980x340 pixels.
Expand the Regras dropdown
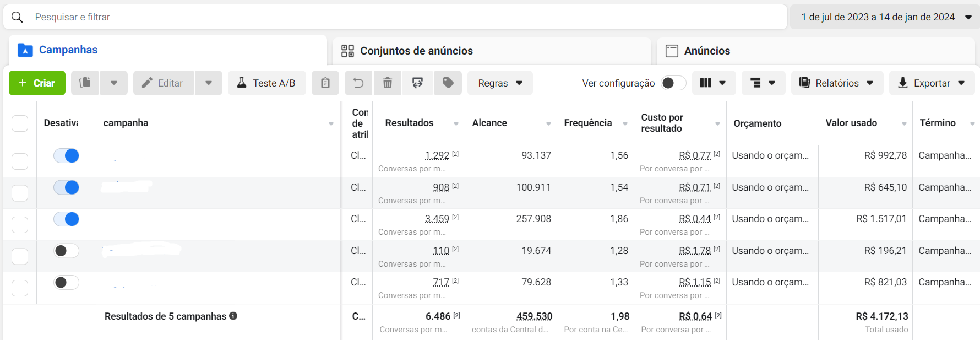pos(500,83)
